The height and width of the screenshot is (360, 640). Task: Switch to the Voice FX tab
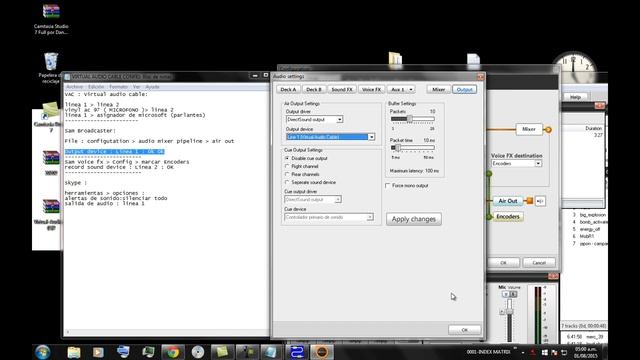(x=371, y=89)
